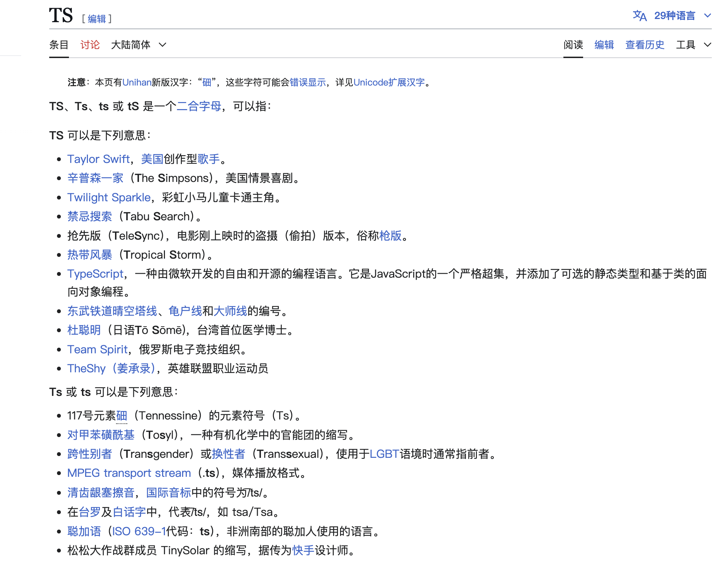Screen dimensions: 728x575
Task: Open the Unicode扩展汉字 link
Action: tap(389, 82)
